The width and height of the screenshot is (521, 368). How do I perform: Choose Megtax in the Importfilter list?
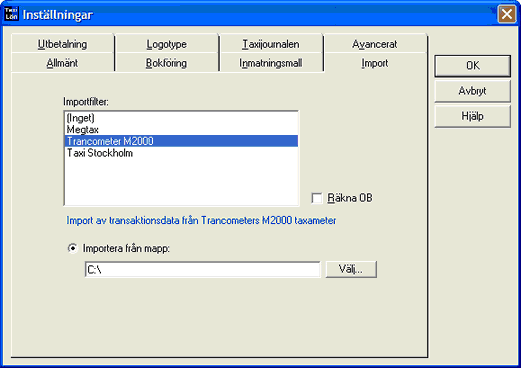181,130
